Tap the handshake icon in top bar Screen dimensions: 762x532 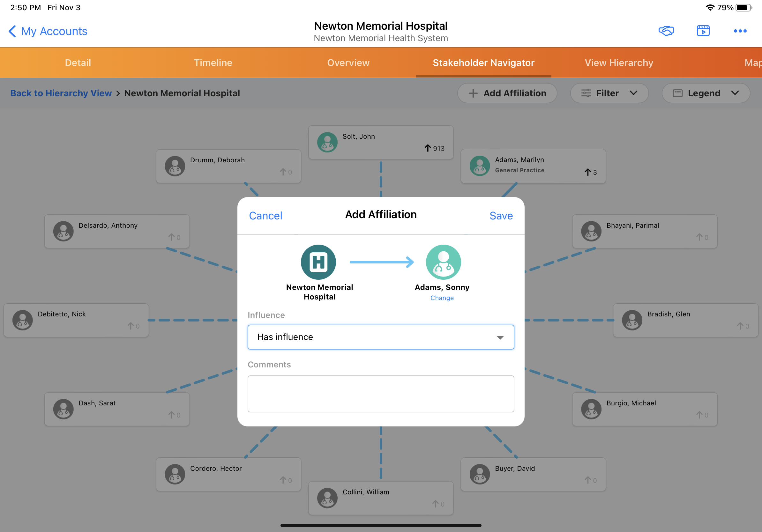pos(666,31)
